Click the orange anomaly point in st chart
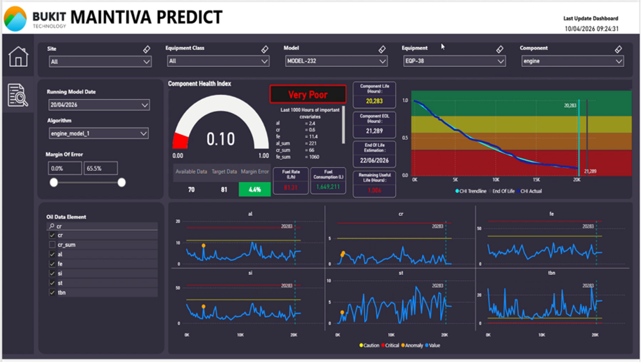Screen dimensions: 644x362 [x=342, y=312]
